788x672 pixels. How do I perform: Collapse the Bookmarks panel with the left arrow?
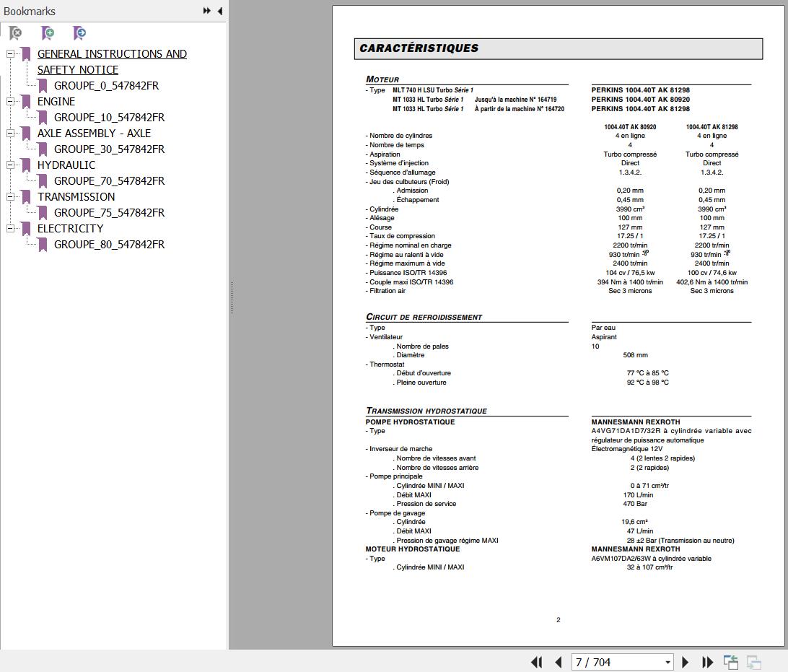coord(219,11)
